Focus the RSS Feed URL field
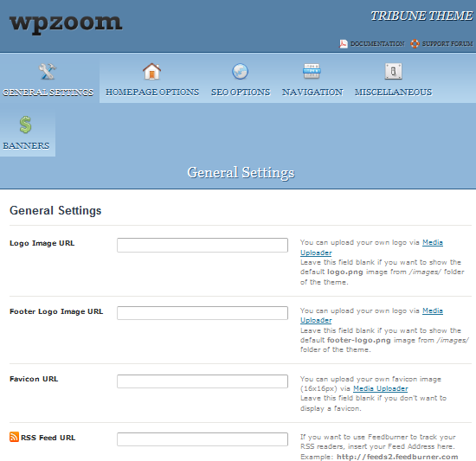Screen dimensions: 476x461 203,439
